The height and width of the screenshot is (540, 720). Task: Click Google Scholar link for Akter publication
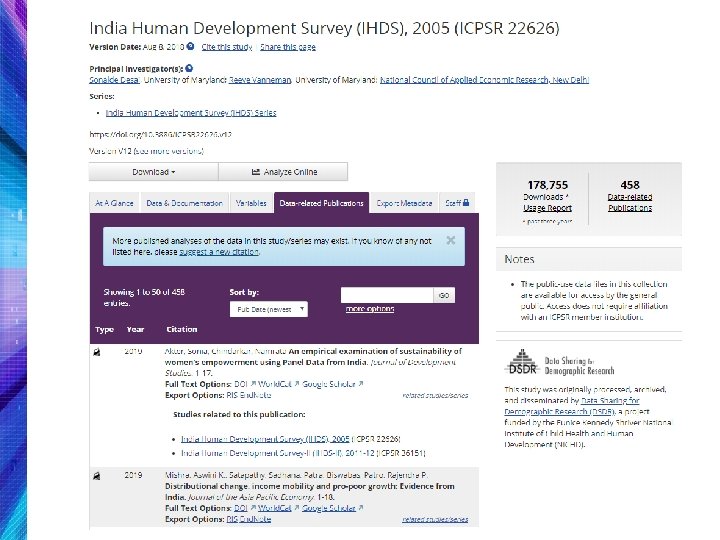pos(329,384)
